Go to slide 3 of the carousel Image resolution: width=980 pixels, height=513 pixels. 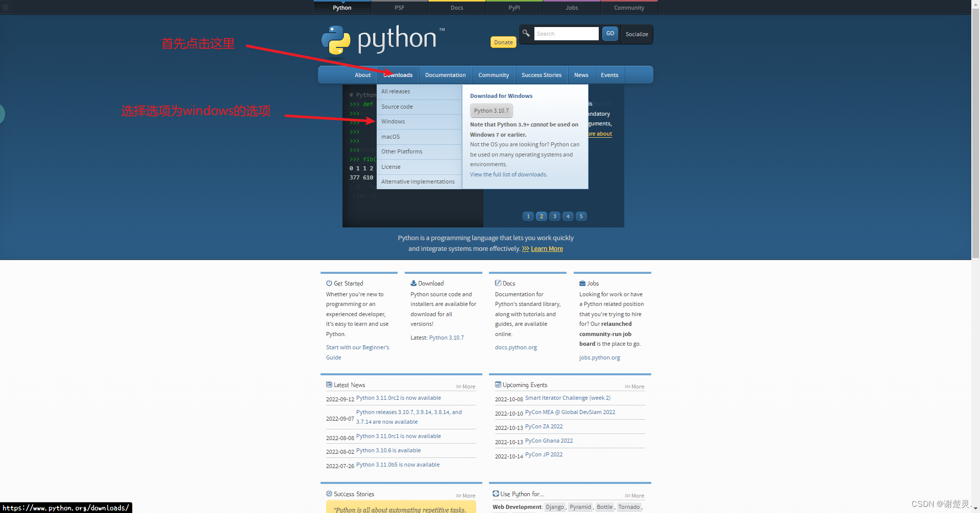pos(555,216)
